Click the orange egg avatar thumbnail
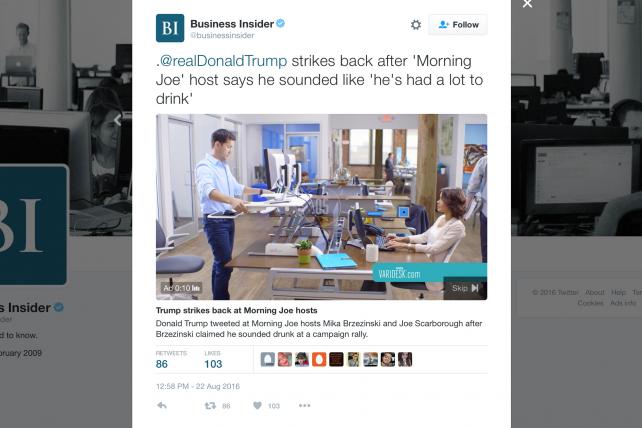642x428 pixels. [x=319, y=359]
